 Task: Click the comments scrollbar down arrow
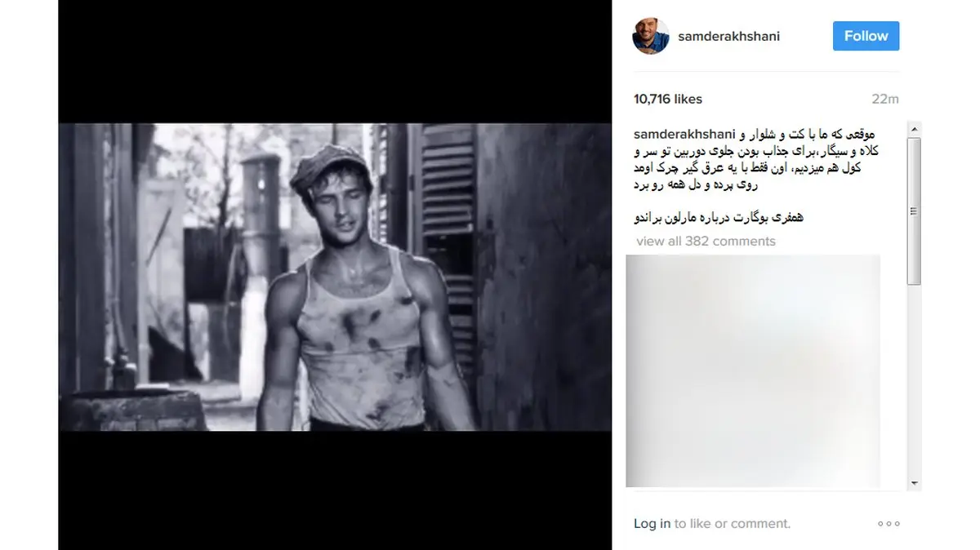point(915,482)
